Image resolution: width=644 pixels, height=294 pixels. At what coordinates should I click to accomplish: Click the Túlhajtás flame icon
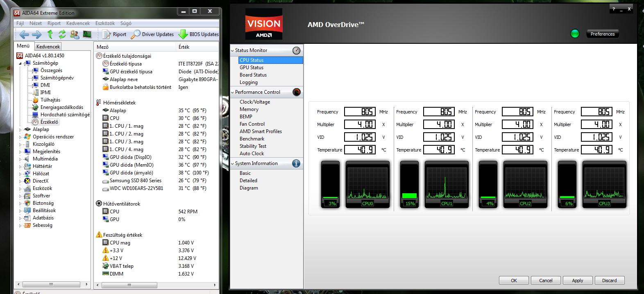point(36,100)
